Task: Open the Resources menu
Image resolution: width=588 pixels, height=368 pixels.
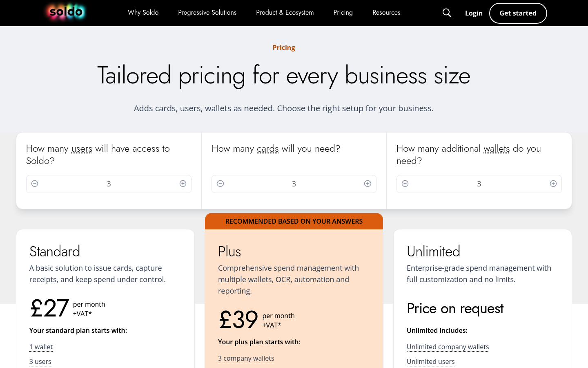Action: pyautogui.click(x=386, y=13)
